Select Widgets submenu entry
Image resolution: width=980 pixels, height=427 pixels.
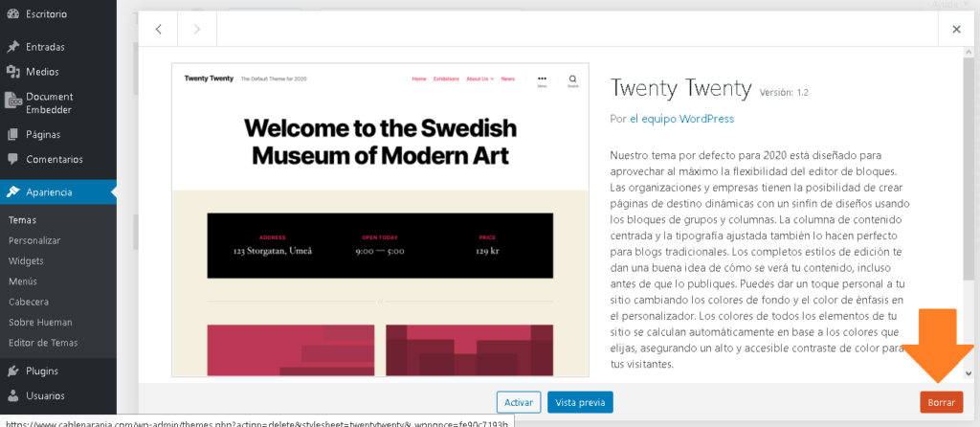click(26, 260)
